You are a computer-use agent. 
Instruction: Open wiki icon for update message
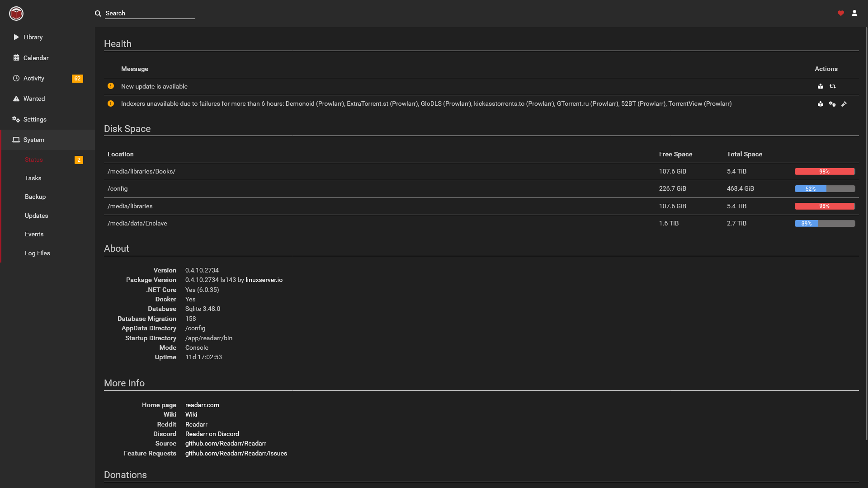click(x=821, y=86)
